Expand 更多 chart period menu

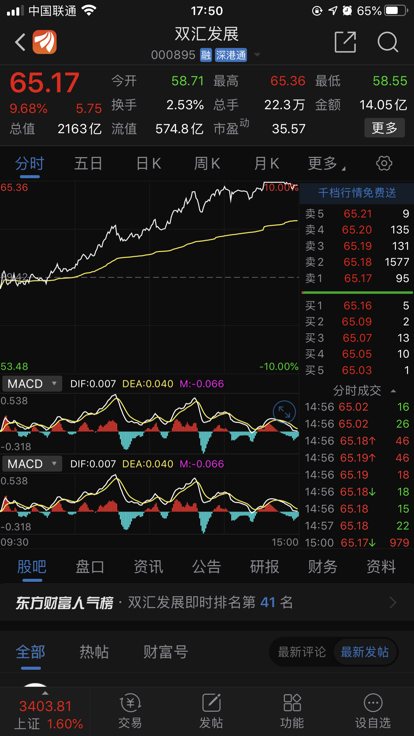tap(327, 164)
